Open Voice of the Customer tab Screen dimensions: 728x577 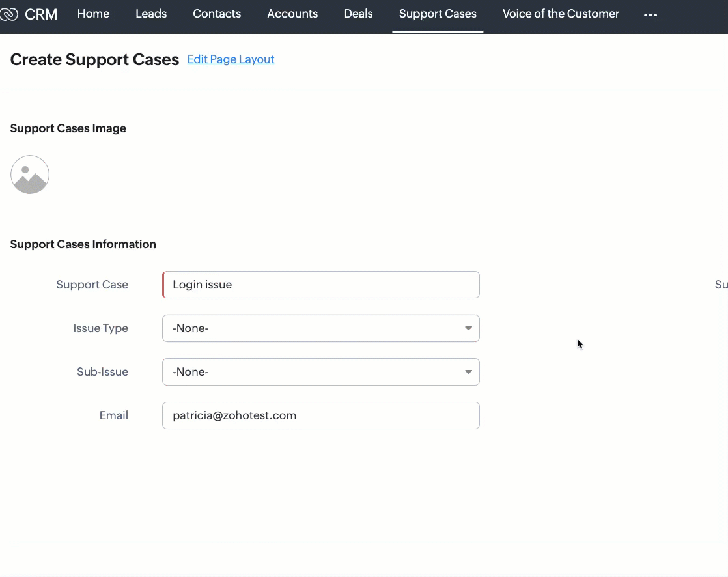click(x=561, y=14)
